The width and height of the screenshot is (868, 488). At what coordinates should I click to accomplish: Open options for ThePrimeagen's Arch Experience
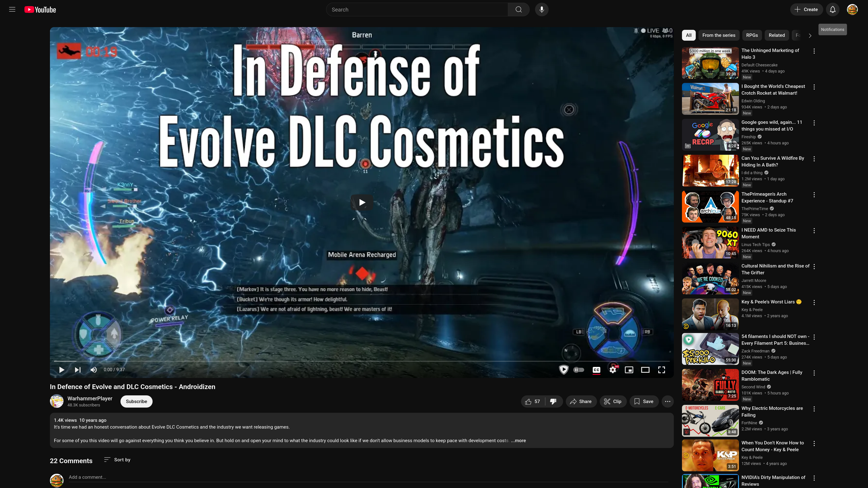814,195
